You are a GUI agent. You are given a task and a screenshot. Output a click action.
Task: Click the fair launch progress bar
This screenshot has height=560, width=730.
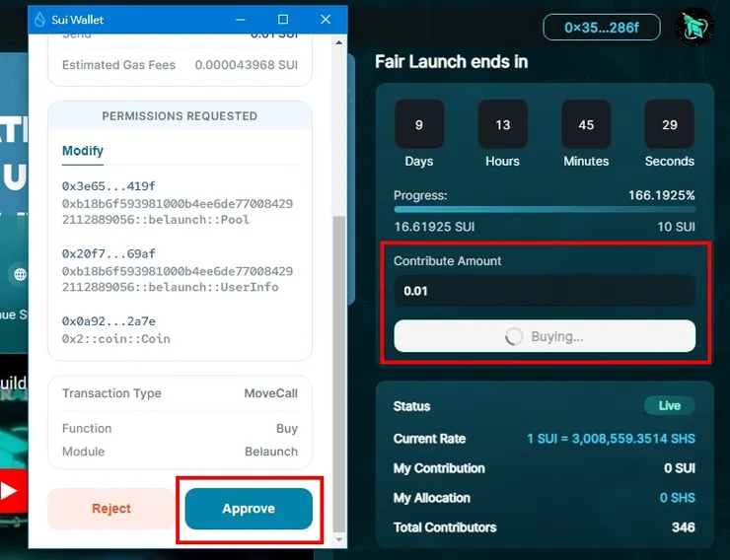coord(545,209)
